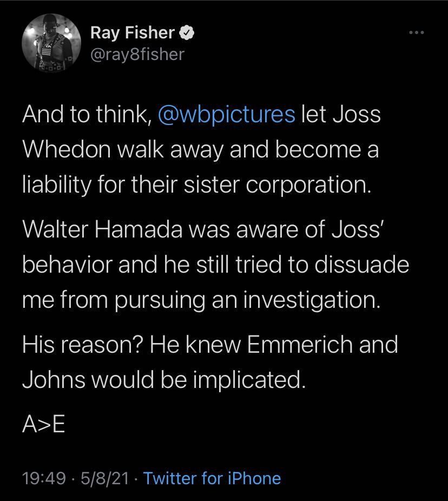This screenshot has width=448, height=501.
Task: Click the word "Johns" in the last paragraph
Action: pyautogui.click(x=53, y=379)
